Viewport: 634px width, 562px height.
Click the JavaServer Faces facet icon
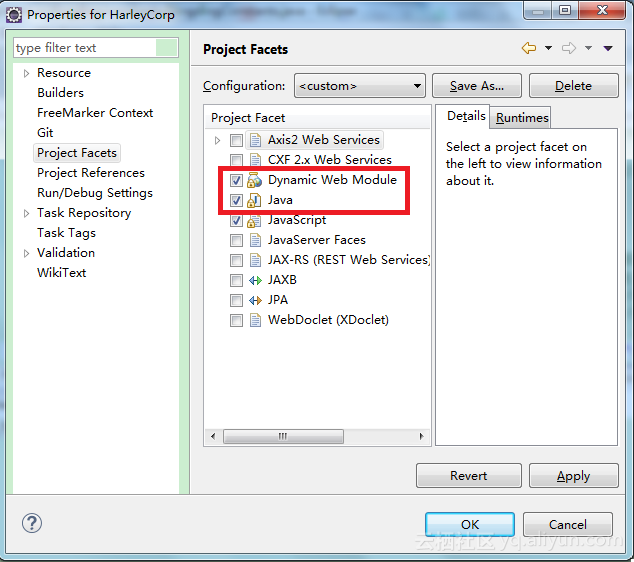pos(255,240)
